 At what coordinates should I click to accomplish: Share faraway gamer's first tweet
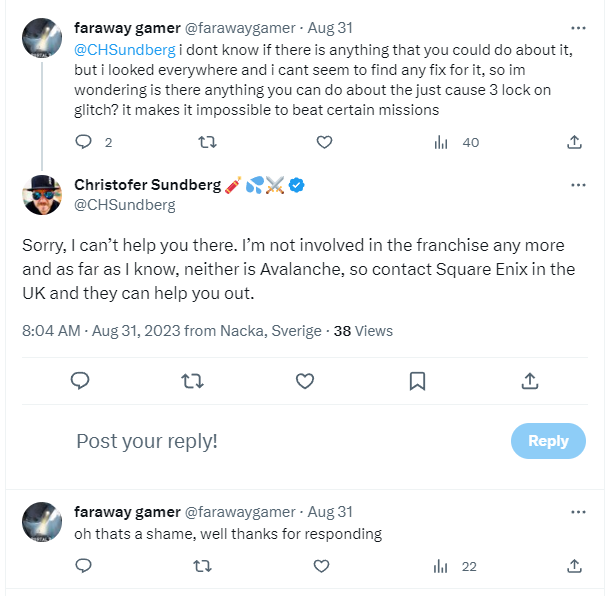tap(575, 142)
